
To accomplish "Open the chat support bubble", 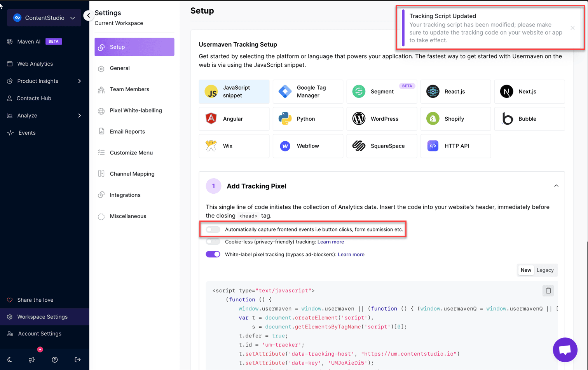I will pyautogui.click(x=565, y=350).
